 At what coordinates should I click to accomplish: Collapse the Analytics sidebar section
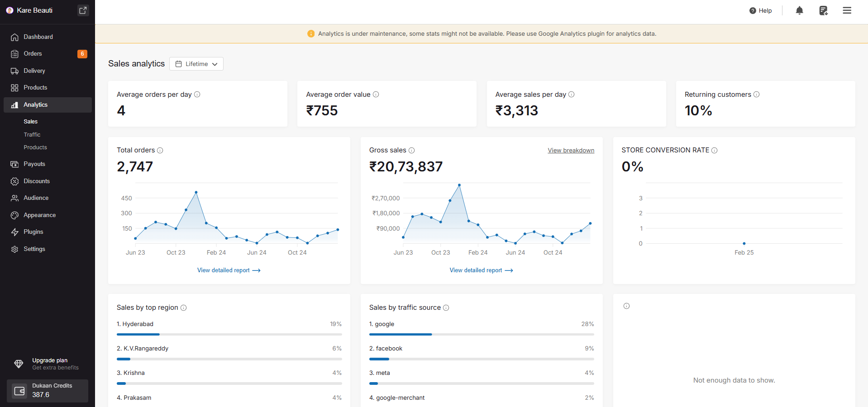pos(48,105)
